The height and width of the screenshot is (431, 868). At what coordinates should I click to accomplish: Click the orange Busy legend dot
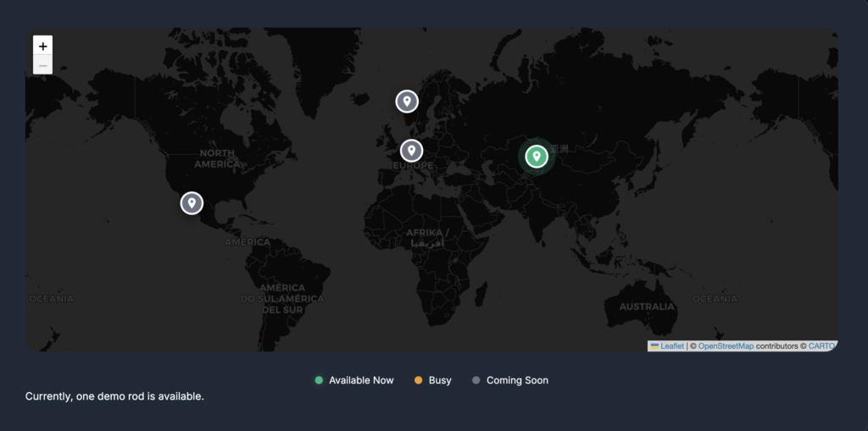point(418,381)
